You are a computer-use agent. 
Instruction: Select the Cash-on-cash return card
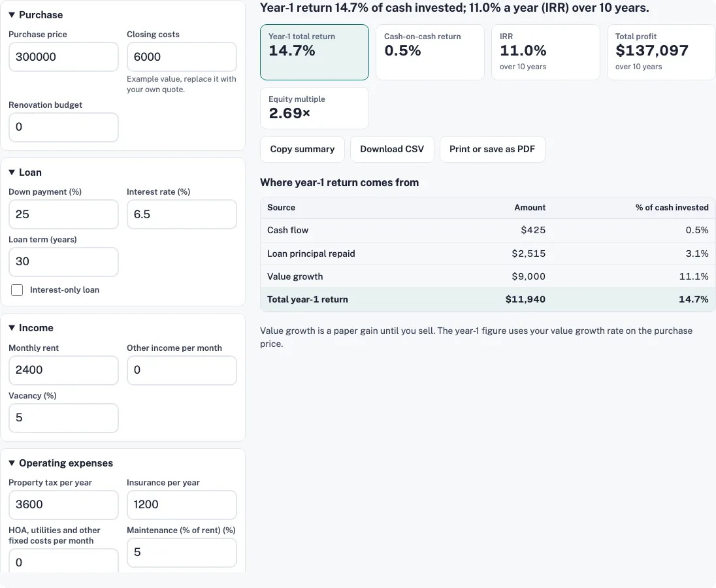coord(430,52)
